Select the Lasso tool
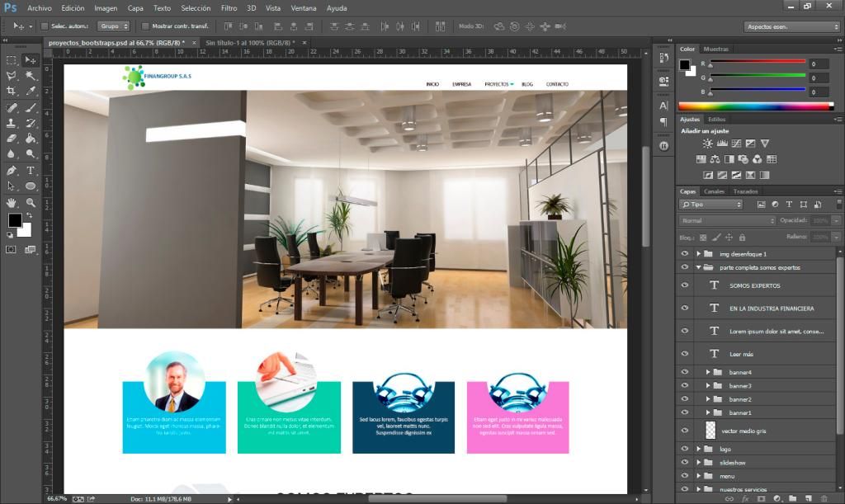 click(x=11, y=76)
